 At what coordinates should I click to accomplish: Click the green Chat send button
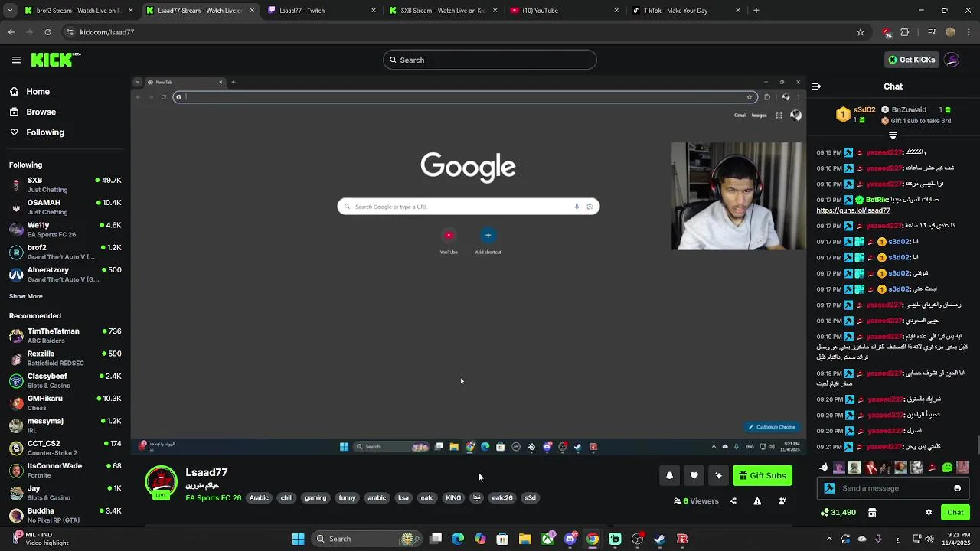955,513
